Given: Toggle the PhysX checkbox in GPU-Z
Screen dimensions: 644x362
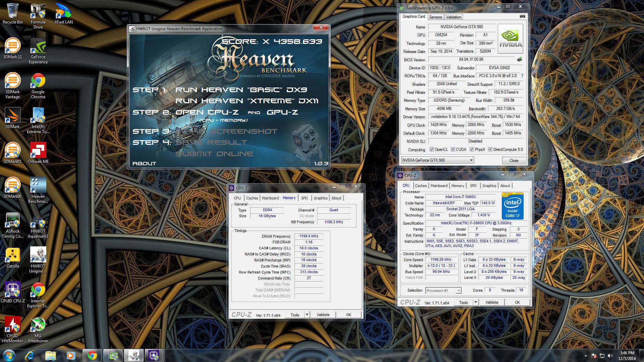Looking at the screenshot, I should pyautogui.click(x=472, y=149).
